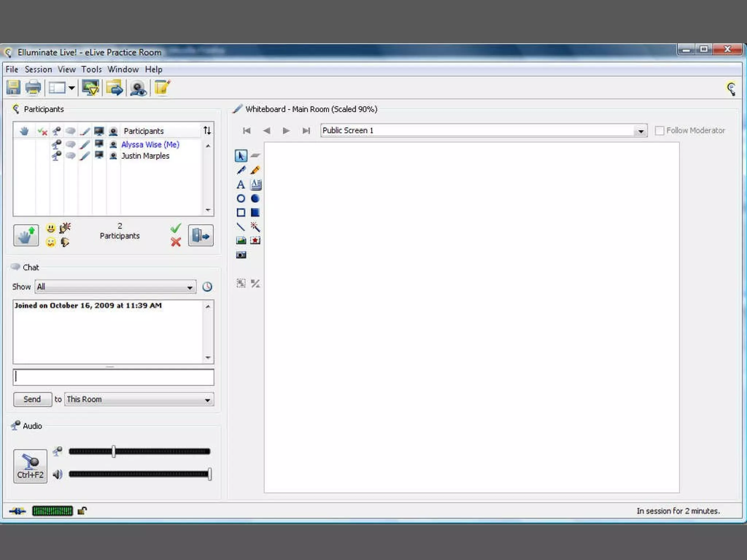The image size is (747, 560).
Task: Click the Send chat button
Action: click(32, 399)
